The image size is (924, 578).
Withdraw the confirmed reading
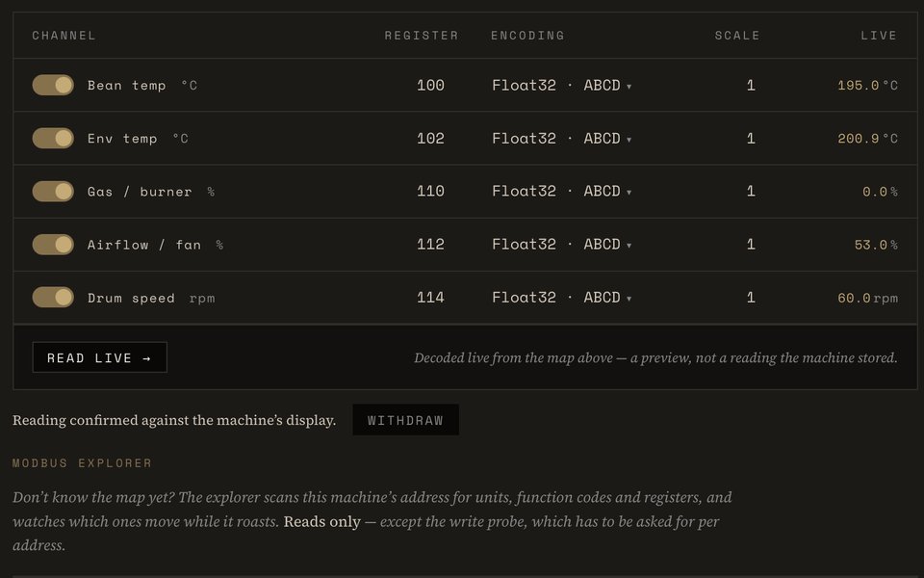(x=405, y=420)
